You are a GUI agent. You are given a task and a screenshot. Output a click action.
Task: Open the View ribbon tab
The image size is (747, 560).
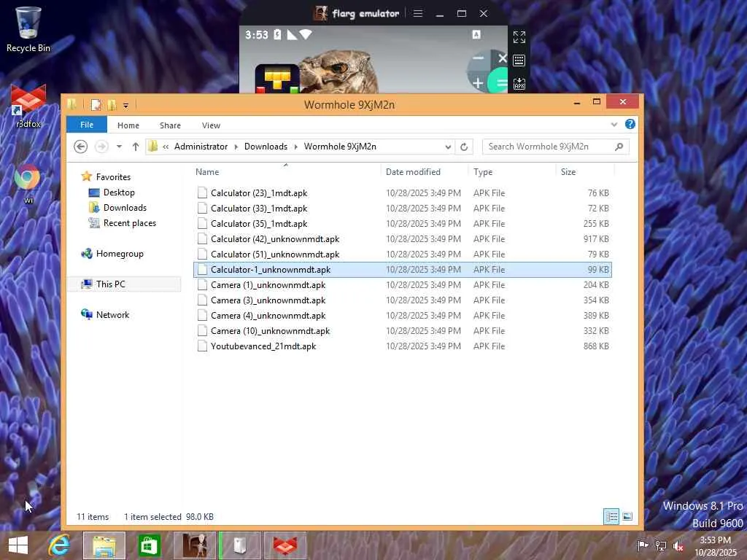[x=211, y=125]
